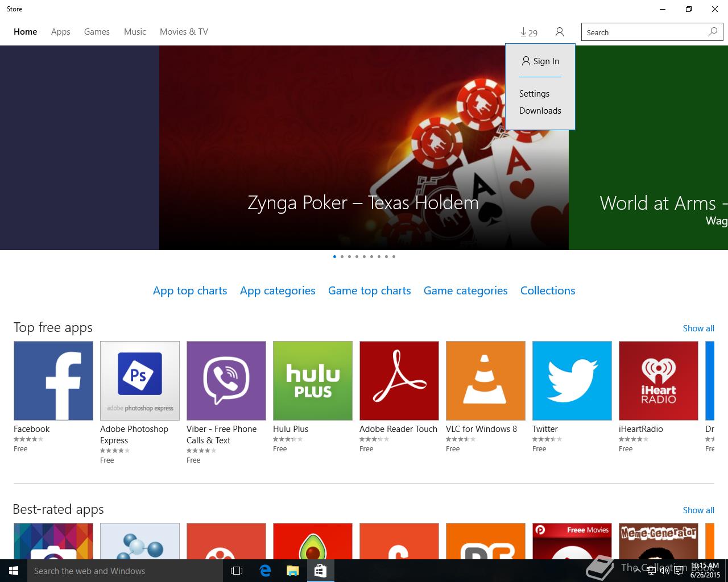This screenshot has height=582, width=728.
Task: Choose Settings from account menu
Action: click(x=534, y=94)
